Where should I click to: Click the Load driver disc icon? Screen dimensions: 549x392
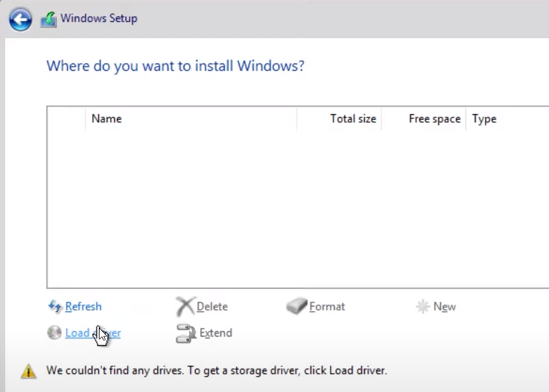pyautogui.click(x=54, y=333)
